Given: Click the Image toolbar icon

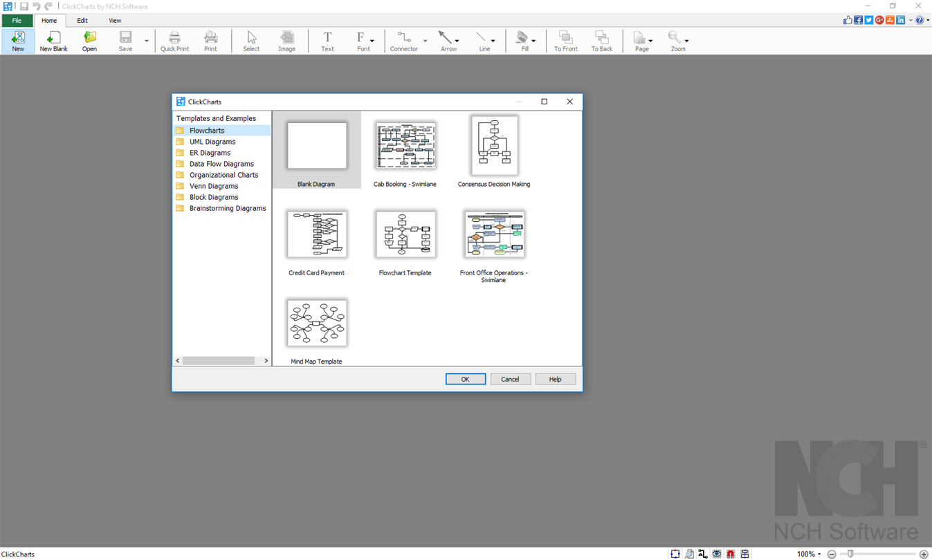Looking at the screenshot, I should click(287, 41).
